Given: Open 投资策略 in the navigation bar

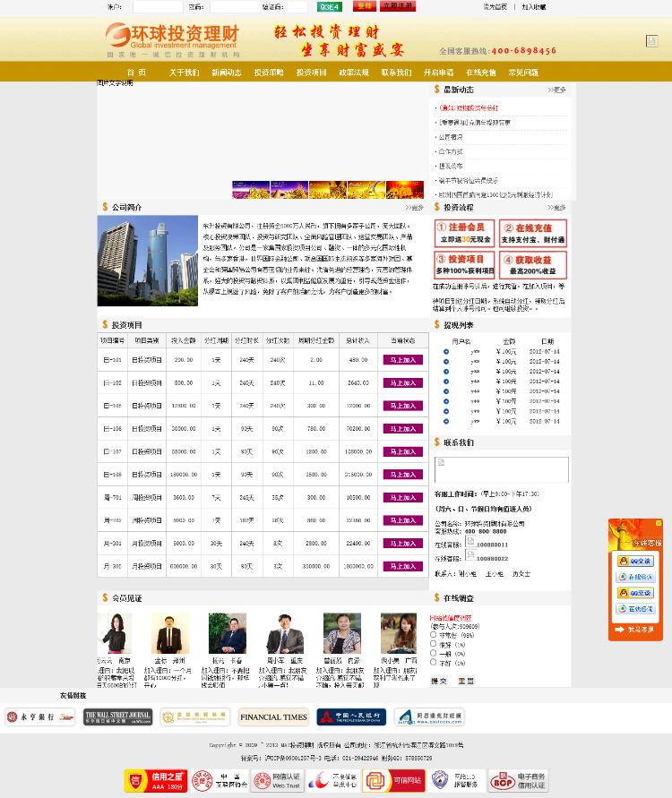Looking at the screenshot, I should coord(269,73).
